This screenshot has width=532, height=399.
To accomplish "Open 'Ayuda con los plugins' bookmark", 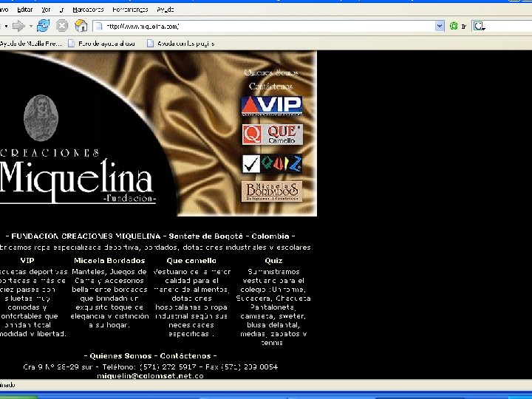I will (x=180, y=44).
